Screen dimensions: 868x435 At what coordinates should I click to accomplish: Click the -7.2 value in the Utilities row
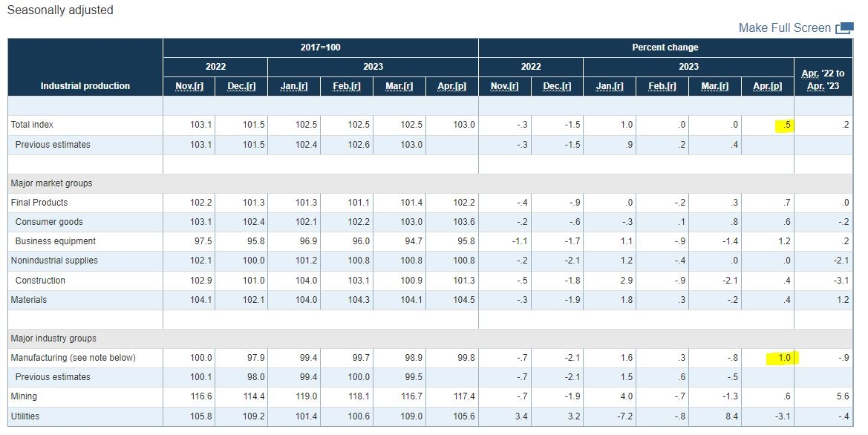pyautogui.click(x=624, y=416)
